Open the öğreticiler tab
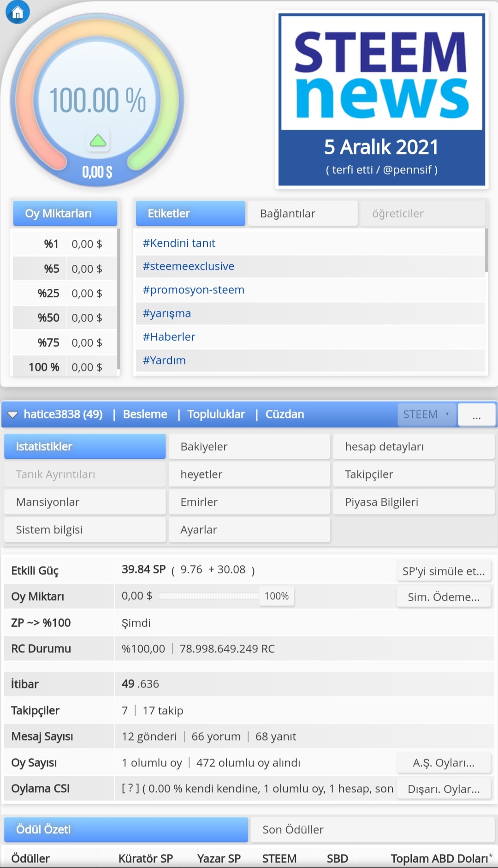 (422, 213)
